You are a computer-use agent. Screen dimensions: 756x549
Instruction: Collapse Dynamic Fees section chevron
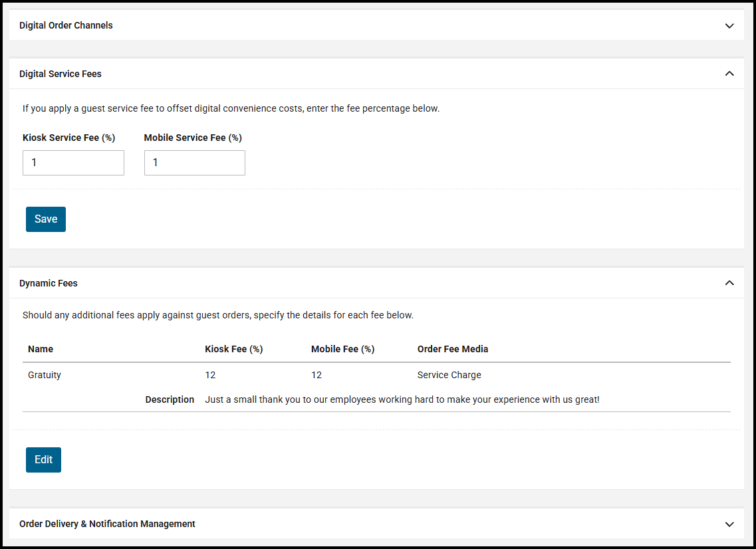click(729, 283)
